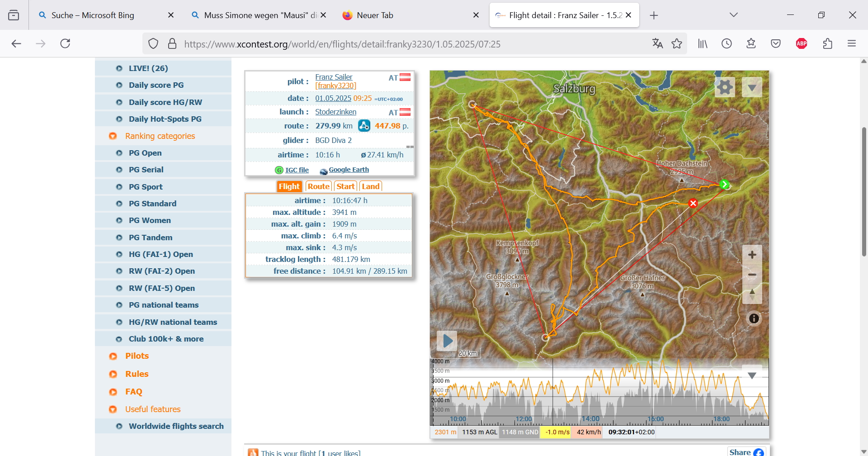868x456 pixels.
Task: Close the Neuer Tab tab
Action: 476,15
